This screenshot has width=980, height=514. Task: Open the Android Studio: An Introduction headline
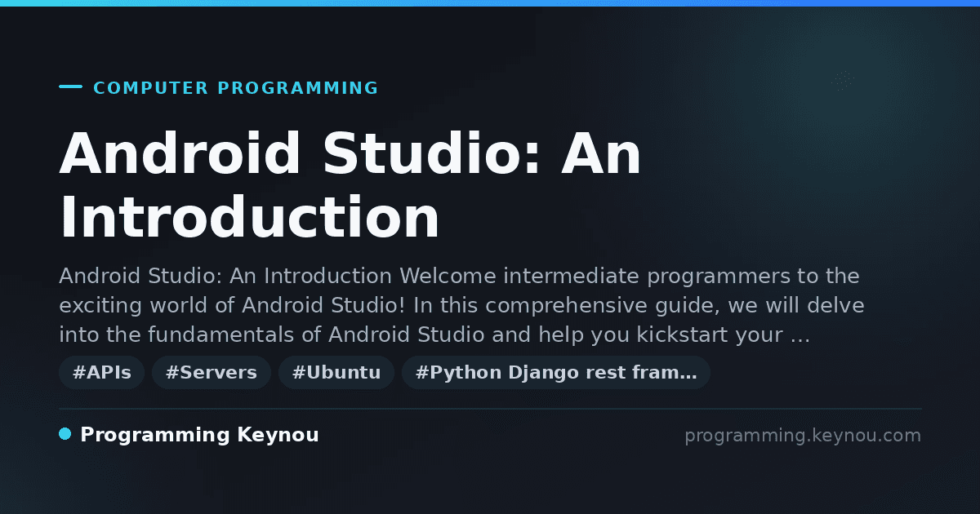pyautogui.click(x=351, y=186)
